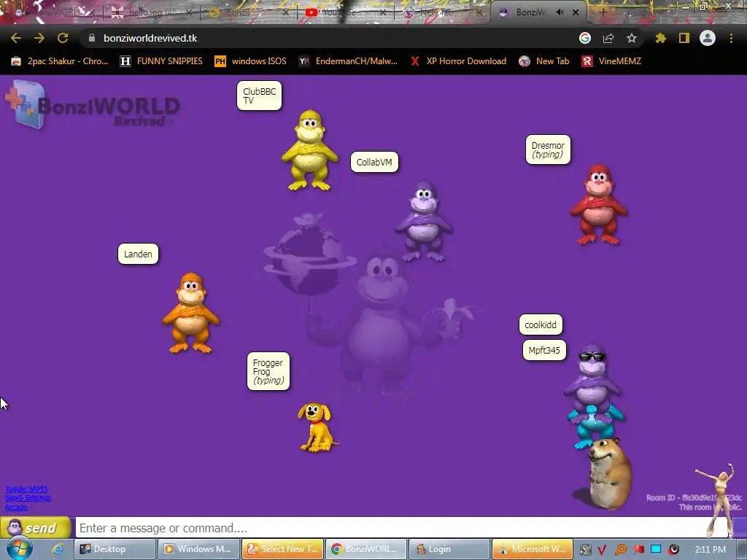Open the FUNNY SNIPPIES bookmark
Screen dimensions: 747x560
(x=161, y=61)
